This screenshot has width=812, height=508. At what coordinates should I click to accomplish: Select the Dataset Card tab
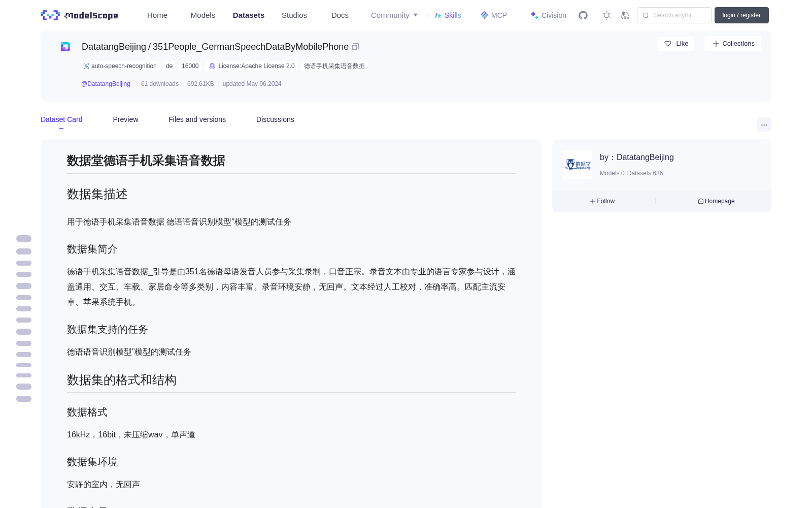[x=61, y=119]
